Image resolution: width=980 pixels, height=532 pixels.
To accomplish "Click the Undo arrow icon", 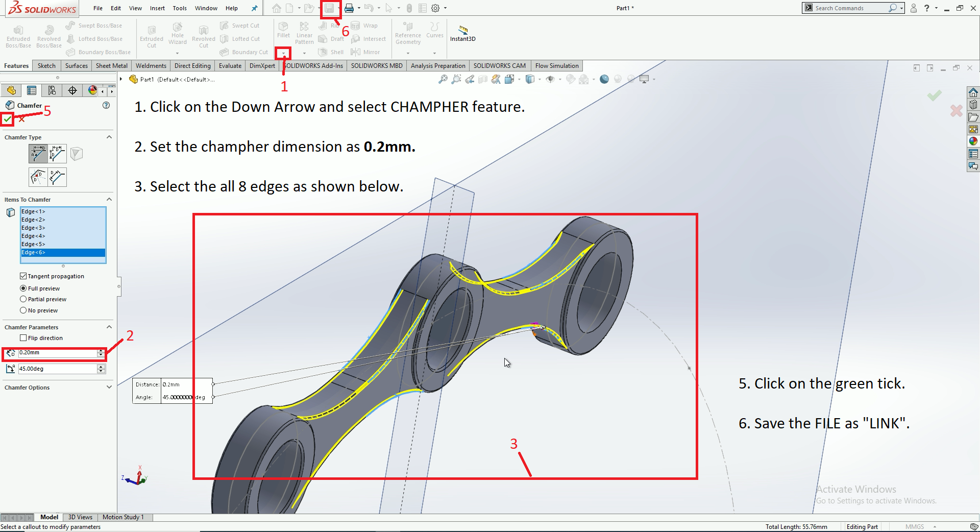I will [369, 8].
